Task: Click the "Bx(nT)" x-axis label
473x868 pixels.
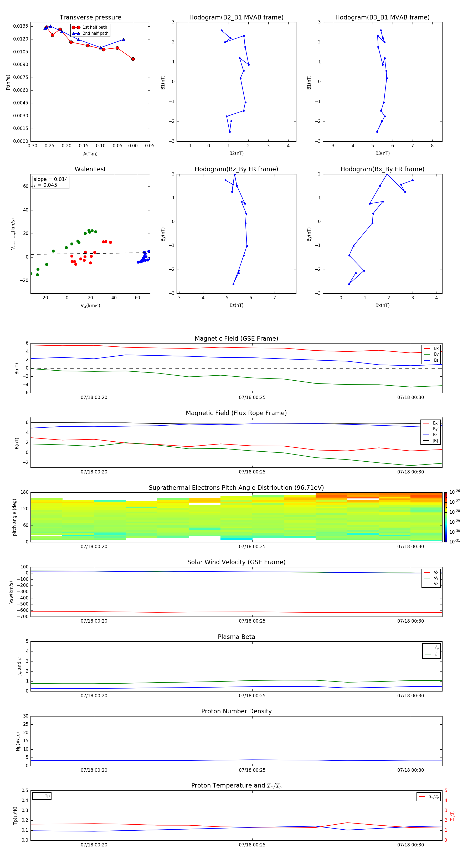Action: point(382,305)
